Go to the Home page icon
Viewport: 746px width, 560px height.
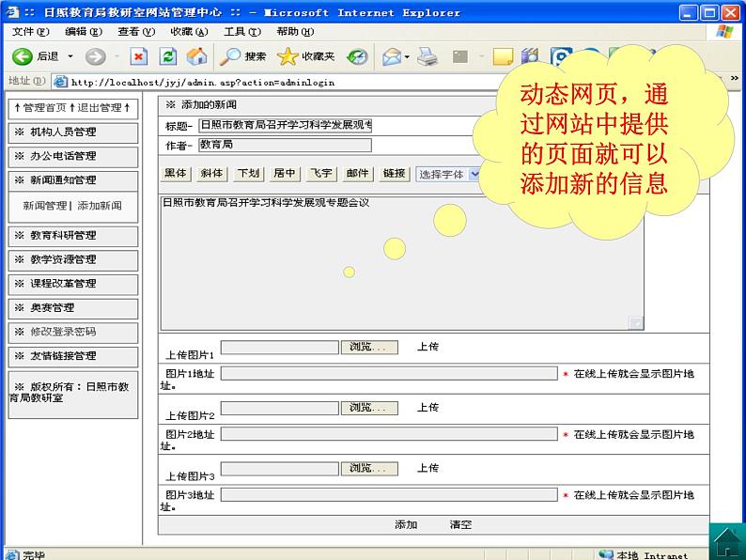pos(197,56)
